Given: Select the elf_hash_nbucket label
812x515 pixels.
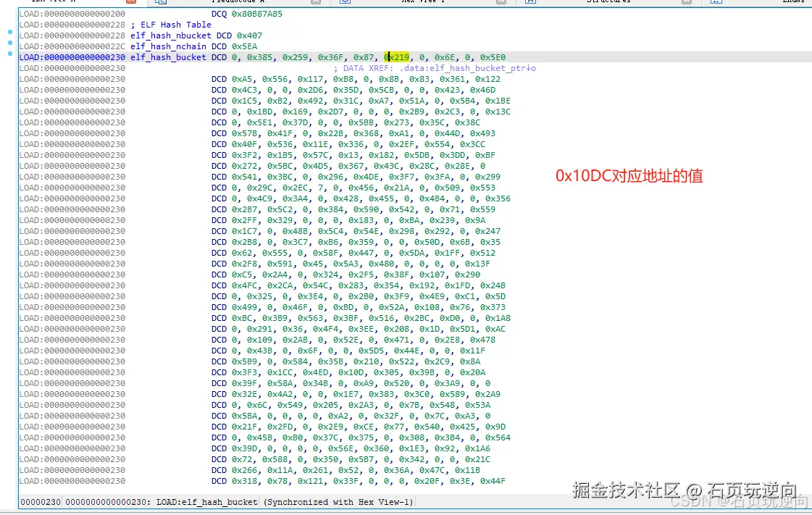Looking at the screenshot, I should click(171, 35).
